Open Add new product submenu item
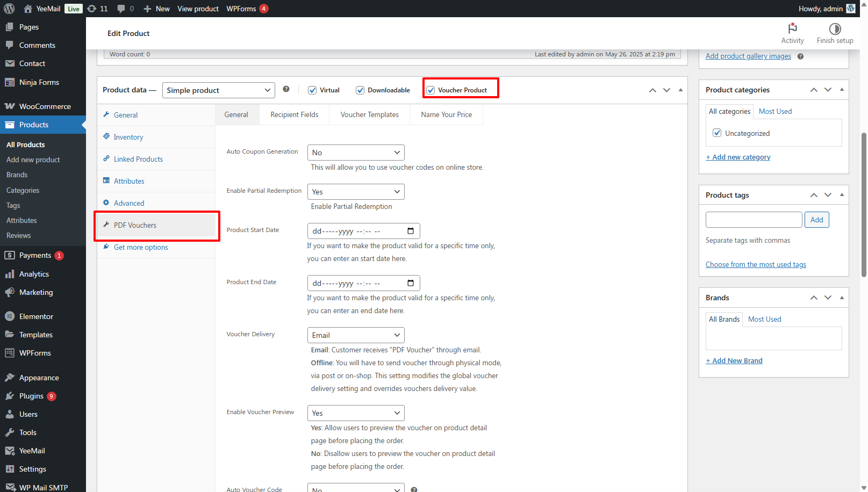868x492 pixels. pyautogui.click(x=33, y=160)
